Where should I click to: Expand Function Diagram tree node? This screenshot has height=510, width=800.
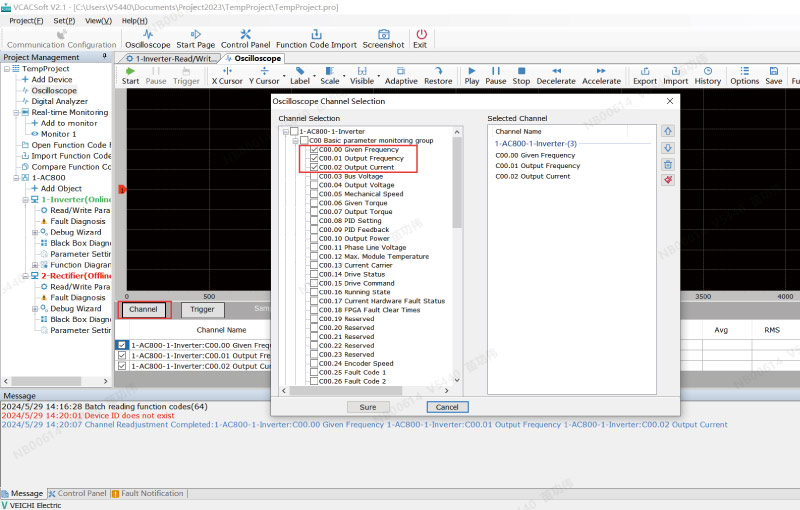pyautogui.click(x=35, y=265)
